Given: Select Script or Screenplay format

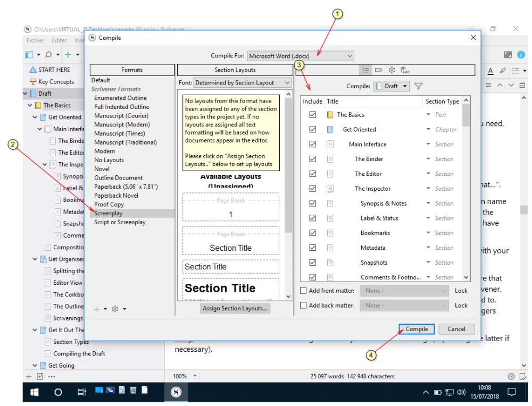Looking at the screenshot, I should click(x=120, y=222).
